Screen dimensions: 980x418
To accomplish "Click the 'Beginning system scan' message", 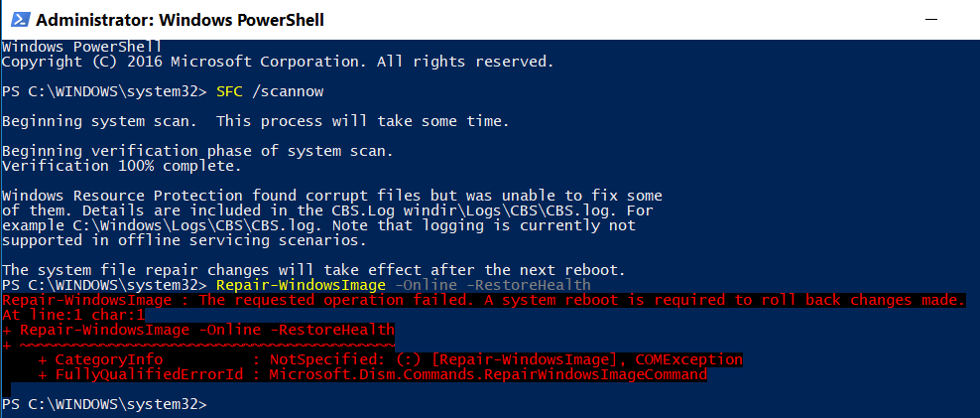I will pos(256,121).
